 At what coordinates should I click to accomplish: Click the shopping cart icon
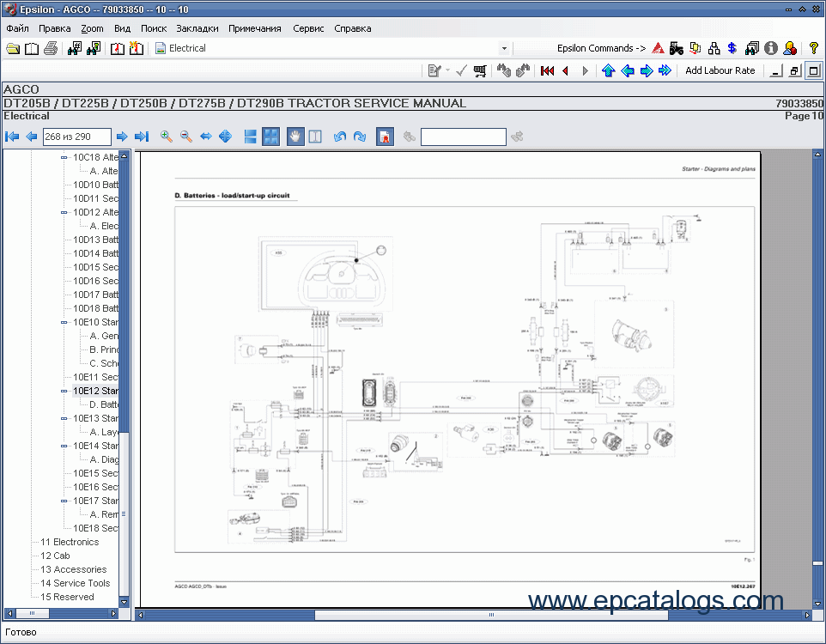tap(480, 71)
